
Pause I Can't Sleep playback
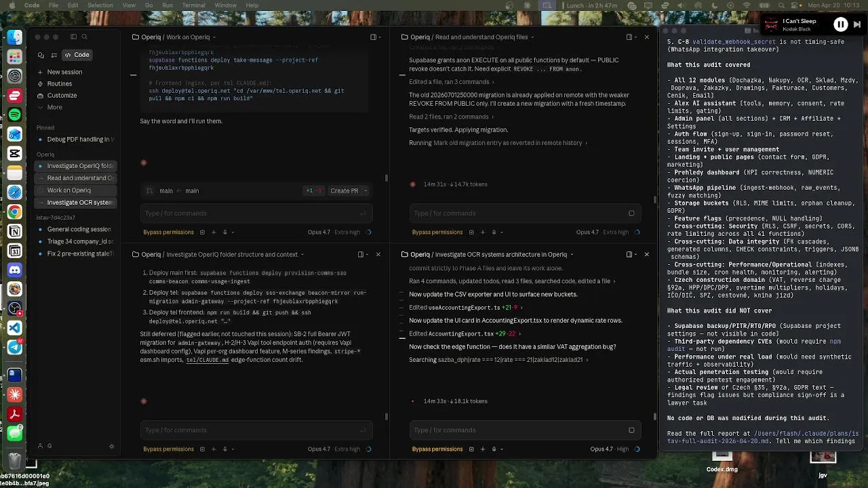coord(840,24)
